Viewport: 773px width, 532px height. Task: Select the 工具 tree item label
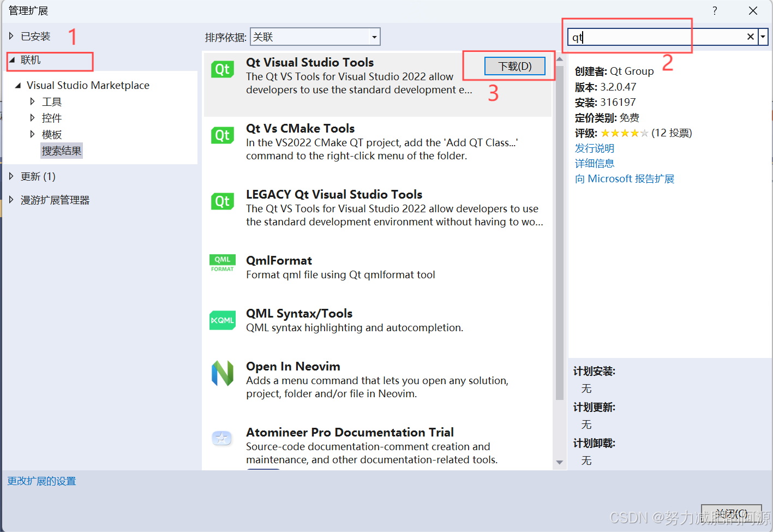[x=52, y=101]
